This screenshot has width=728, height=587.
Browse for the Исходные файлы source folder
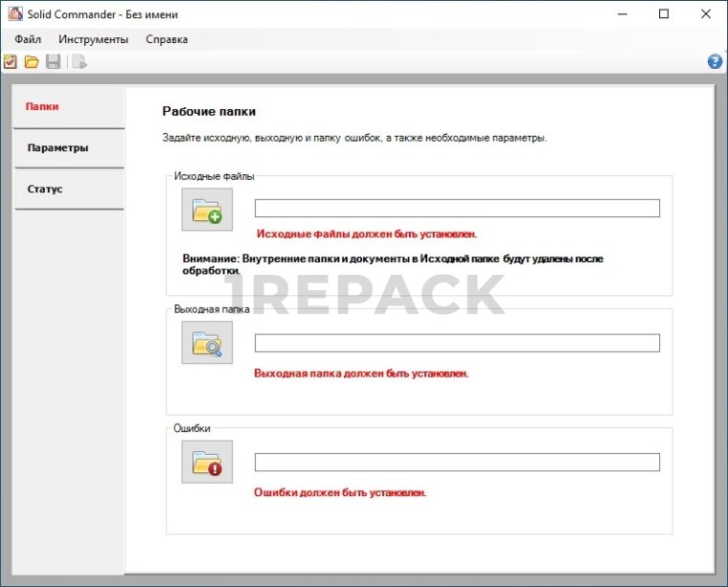click(x=207, y=209)
